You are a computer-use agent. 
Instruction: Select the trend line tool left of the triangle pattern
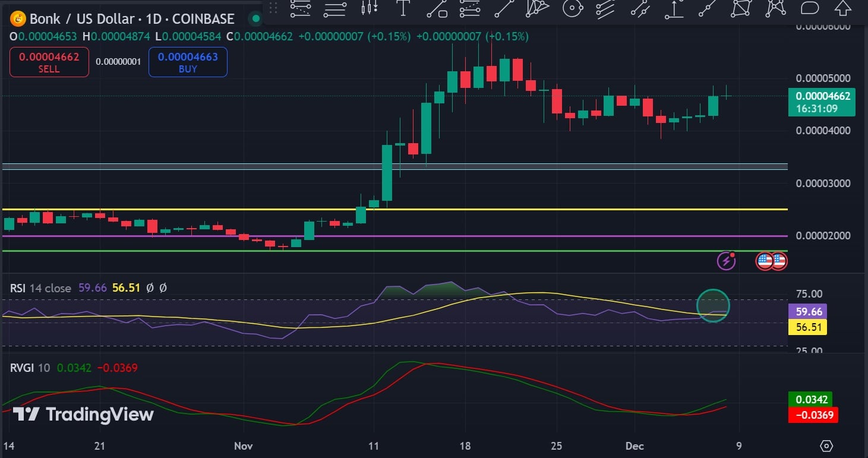coord(504,8)
